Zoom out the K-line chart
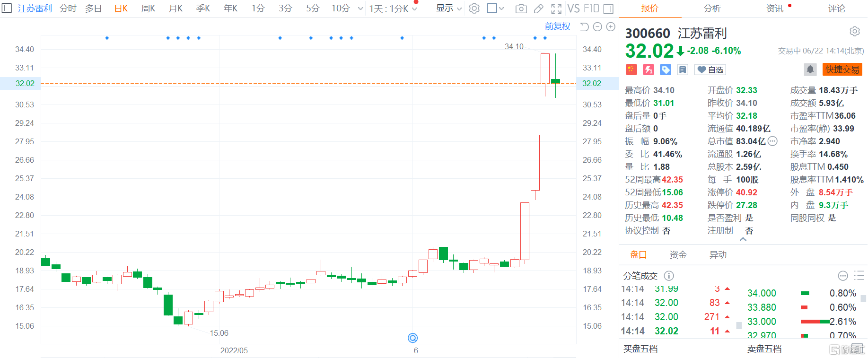 coord(597,26)
